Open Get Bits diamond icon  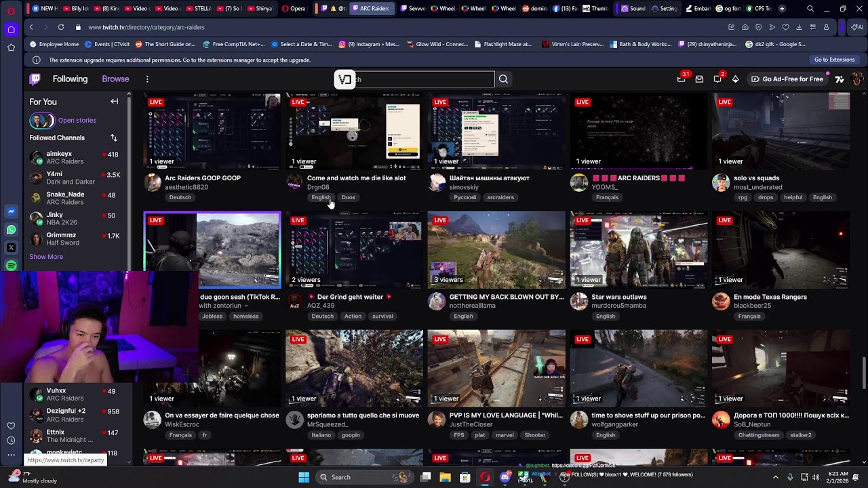pos(735,79)
